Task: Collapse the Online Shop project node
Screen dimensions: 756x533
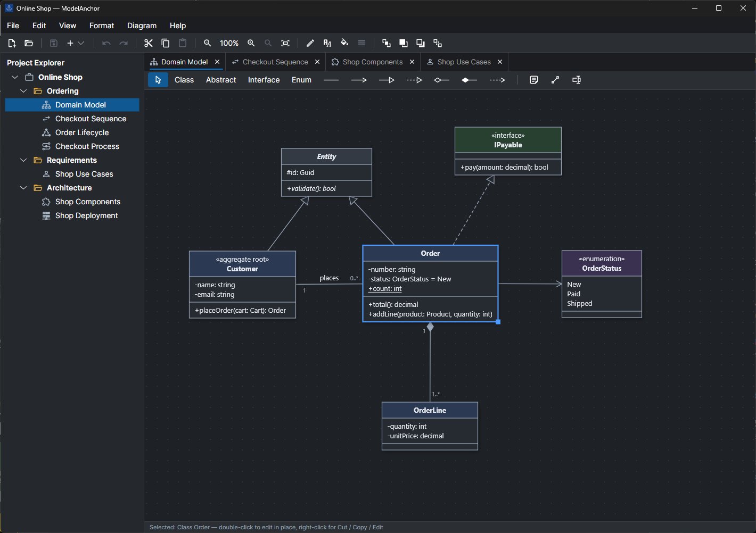Action: pyautogui.click(x=15, y=77)
